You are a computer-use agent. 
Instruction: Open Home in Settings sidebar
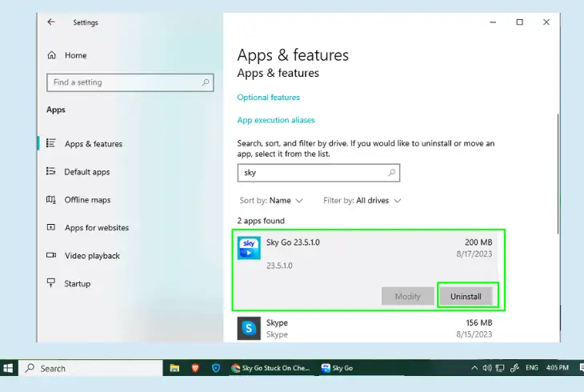76,55
